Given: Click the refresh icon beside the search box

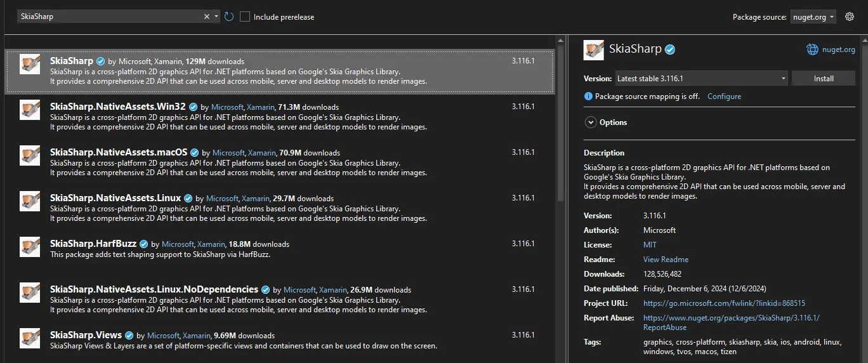Looking at the screenshot, I should (229, 17).
